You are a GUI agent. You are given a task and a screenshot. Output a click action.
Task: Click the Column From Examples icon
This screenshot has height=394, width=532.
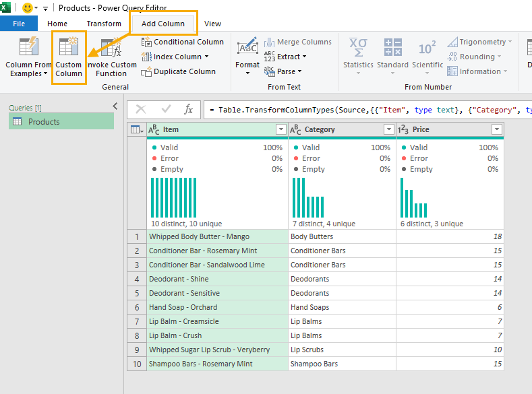29,46
